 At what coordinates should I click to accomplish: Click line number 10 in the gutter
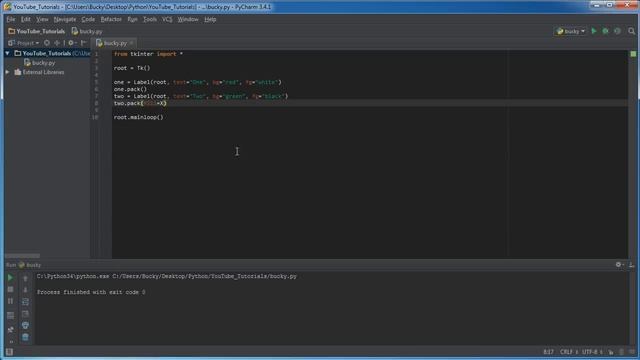(95, 117)
